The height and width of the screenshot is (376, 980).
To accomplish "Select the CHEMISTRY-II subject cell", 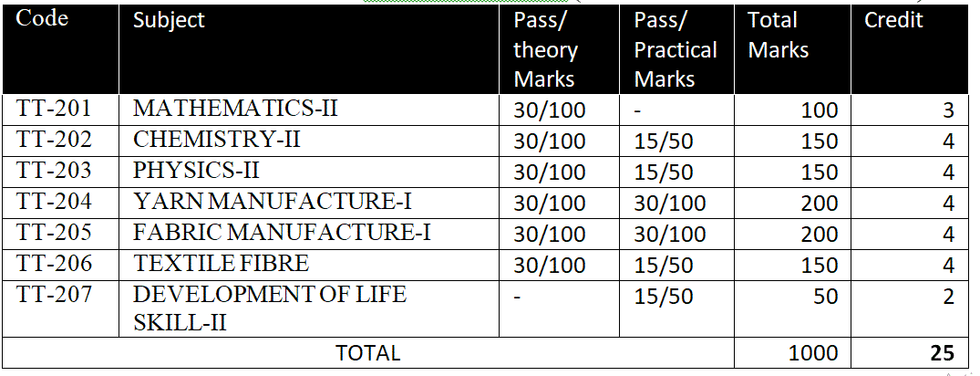I will [309, 141].
